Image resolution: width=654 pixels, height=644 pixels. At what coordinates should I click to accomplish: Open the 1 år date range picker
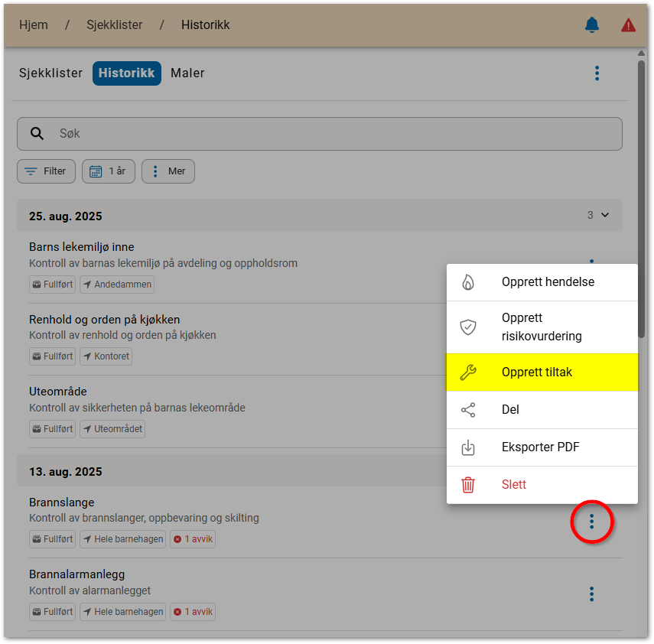[x=108, y=171]
